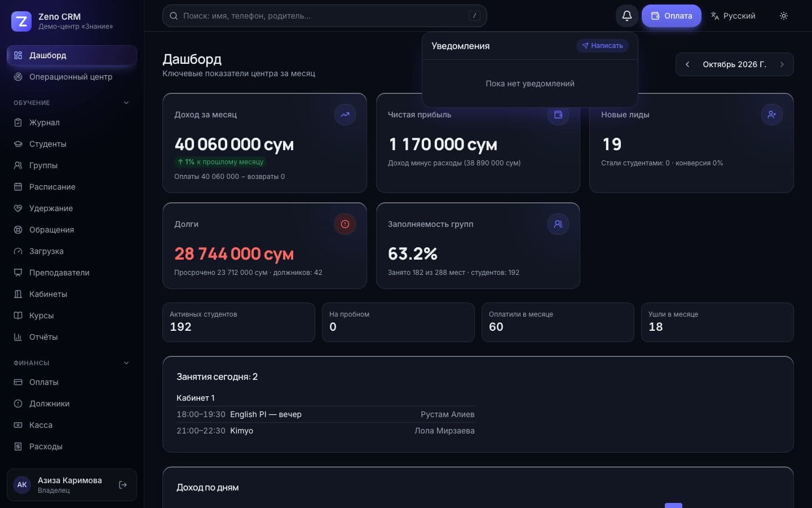Collapse the ОБУЧЕНИЕ sidebar section
The width and height of the screenshot is (812, 508).
pos(126,103)
